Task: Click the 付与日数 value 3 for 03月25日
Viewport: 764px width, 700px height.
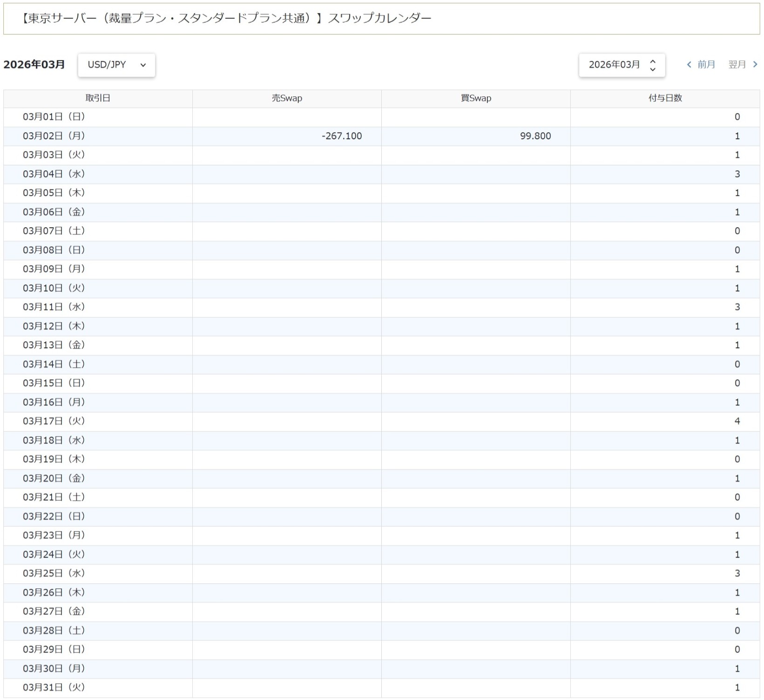Action: [x=737, y=573]
